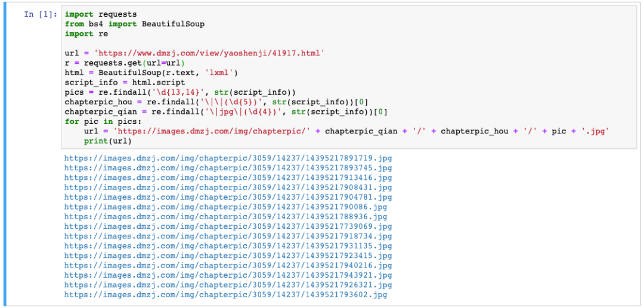Open the link ending 14395217926321.jpg
644x308 pixels.
pyautogui.click(x=228, y=285)
